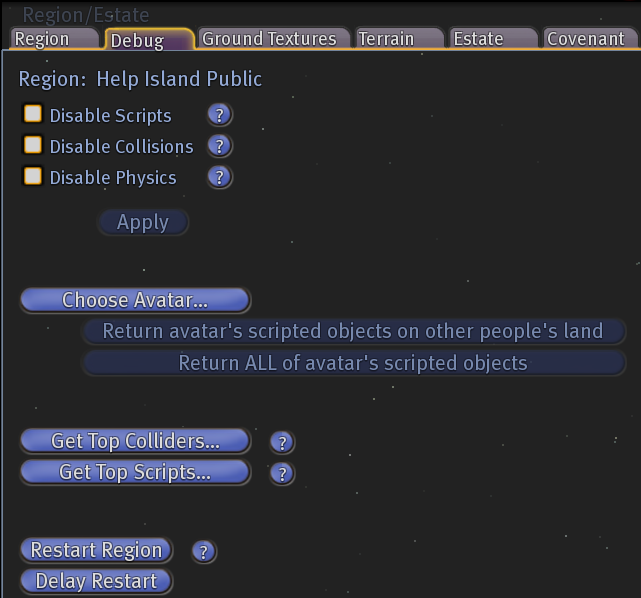The height and width of the screenshot is (598, 641).
Task: Open the Covenant tab
Action: pos(590,39)
